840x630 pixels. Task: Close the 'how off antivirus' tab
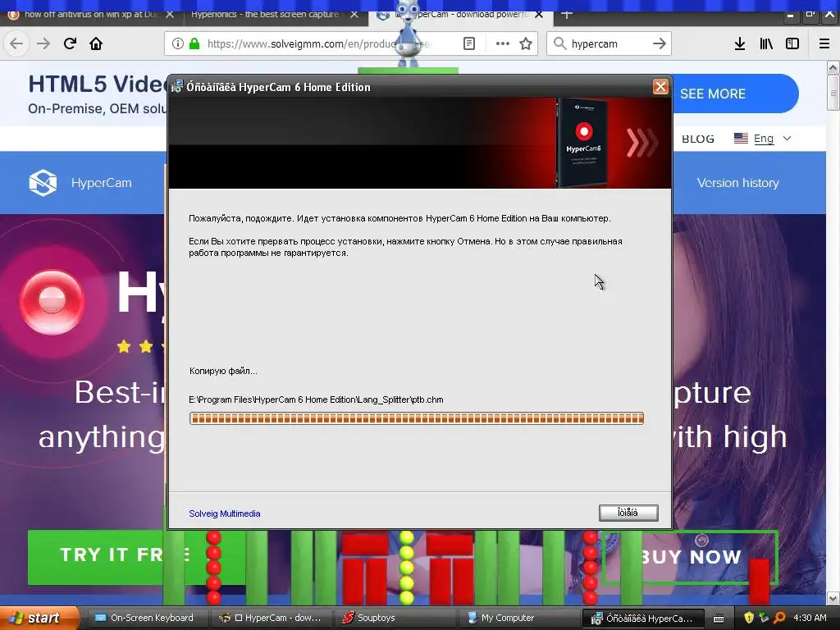[x=170, y=15]
